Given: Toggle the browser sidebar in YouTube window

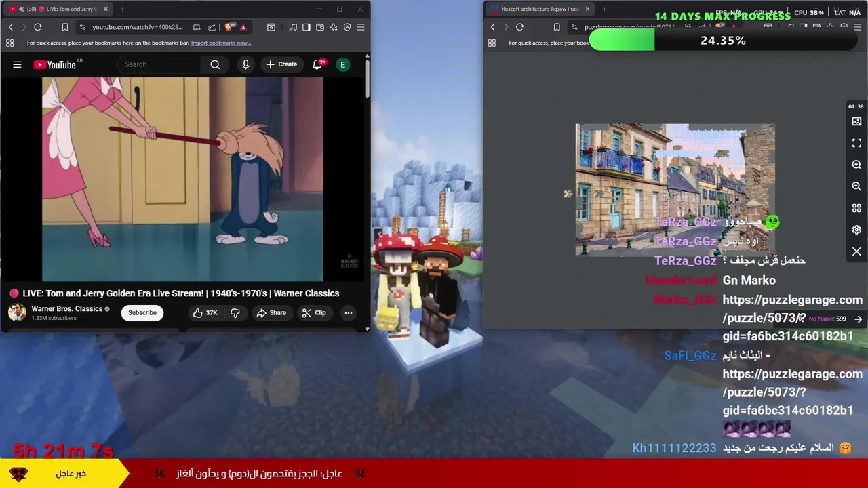Looking at the screenshot, I should [307, 27].
